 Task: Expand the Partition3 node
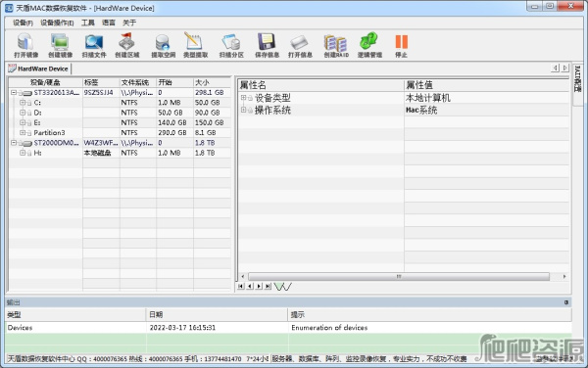[23, 133]
